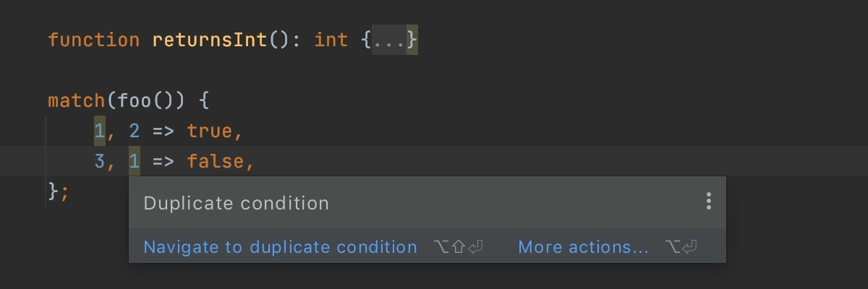Click the Duplicate condition message text

click(237, 203)
